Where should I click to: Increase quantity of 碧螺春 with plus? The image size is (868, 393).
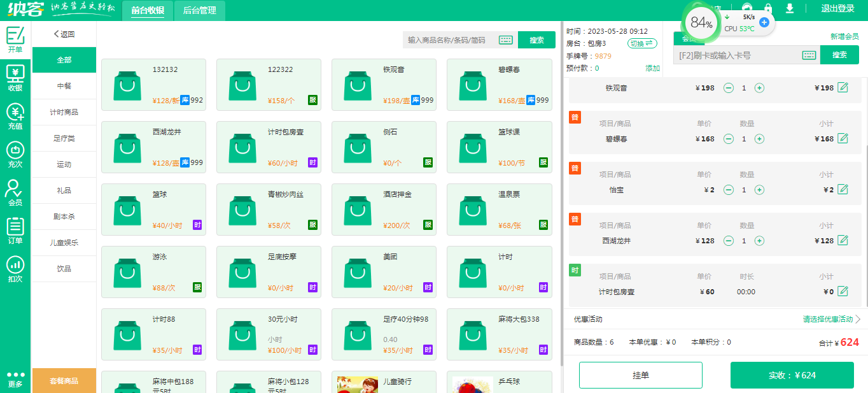pos(759,139)
